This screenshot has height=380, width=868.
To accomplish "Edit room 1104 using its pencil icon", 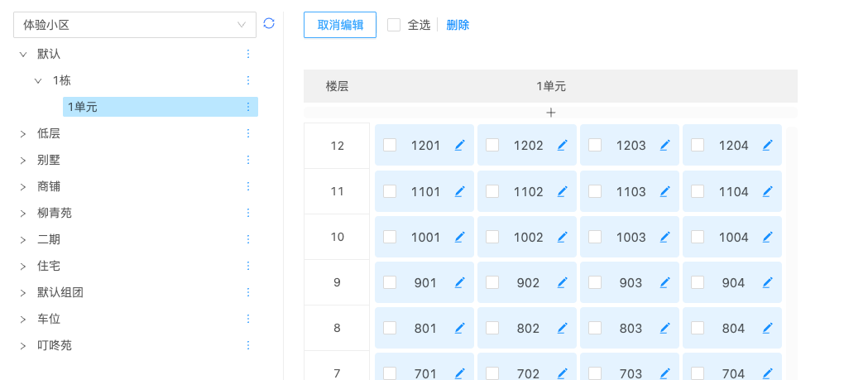I will pos(768,191).
